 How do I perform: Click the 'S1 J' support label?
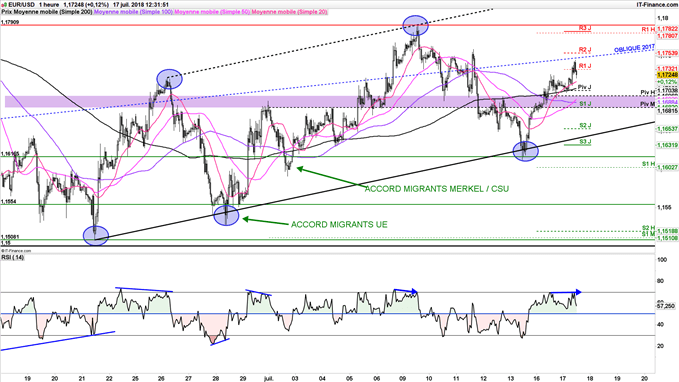tap(585, 104)
